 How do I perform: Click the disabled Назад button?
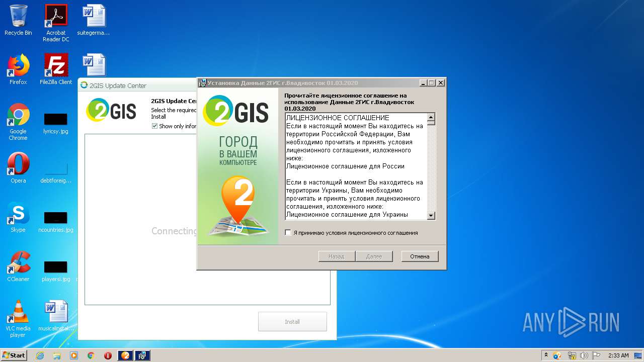[x=337, y=256]
